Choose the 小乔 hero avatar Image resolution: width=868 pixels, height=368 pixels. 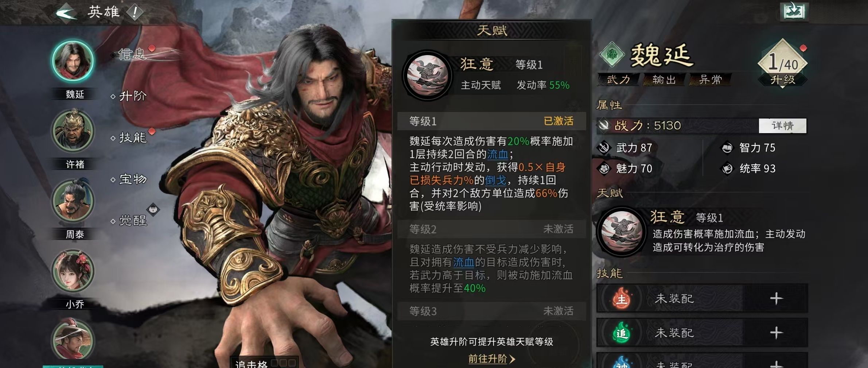click(x=73, y=271)
